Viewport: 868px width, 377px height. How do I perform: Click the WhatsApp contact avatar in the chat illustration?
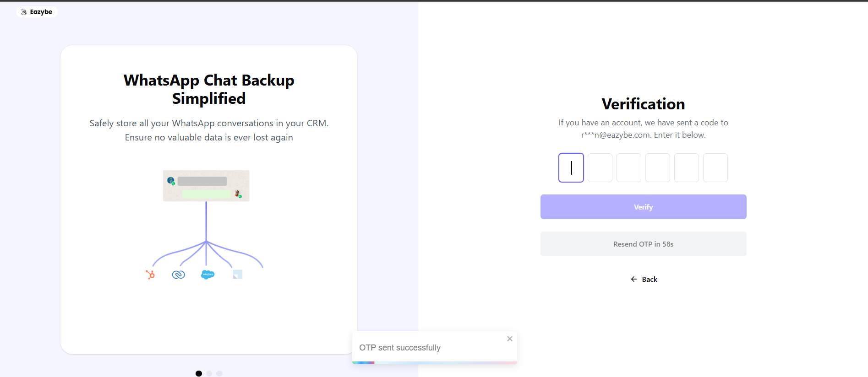pos(171,180)
